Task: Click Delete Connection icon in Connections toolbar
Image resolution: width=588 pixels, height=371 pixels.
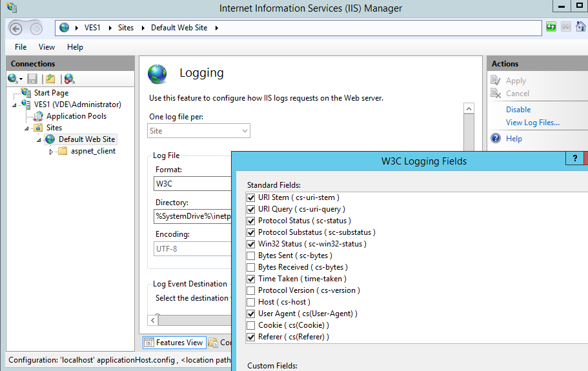Action: click(69, 79)
